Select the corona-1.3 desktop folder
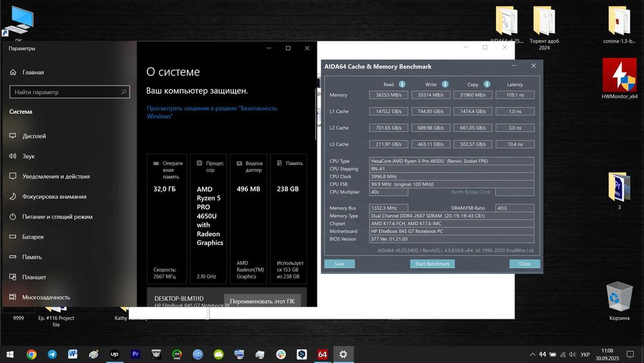644x363 pixels. pyautogui.click(x=619, y=25)
